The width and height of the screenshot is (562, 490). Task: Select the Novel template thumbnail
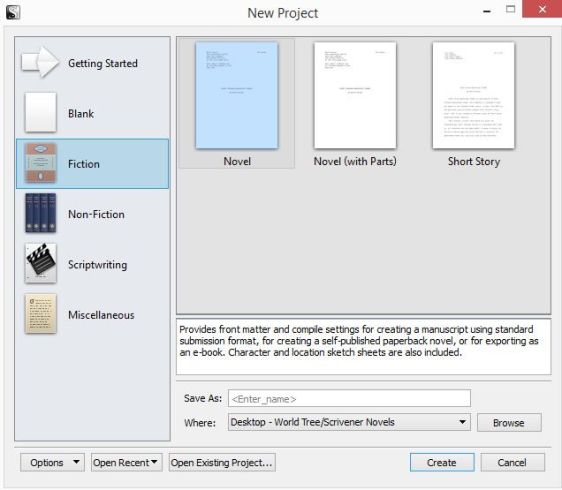point(237,95)
